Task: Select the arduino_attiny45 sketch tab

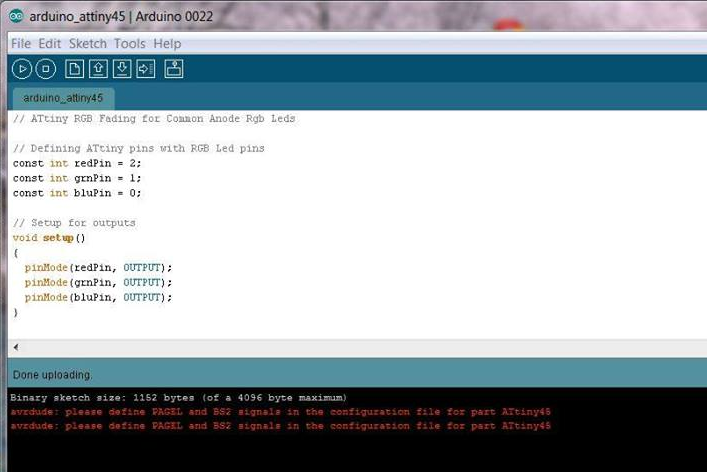Action: pos(63,98)
